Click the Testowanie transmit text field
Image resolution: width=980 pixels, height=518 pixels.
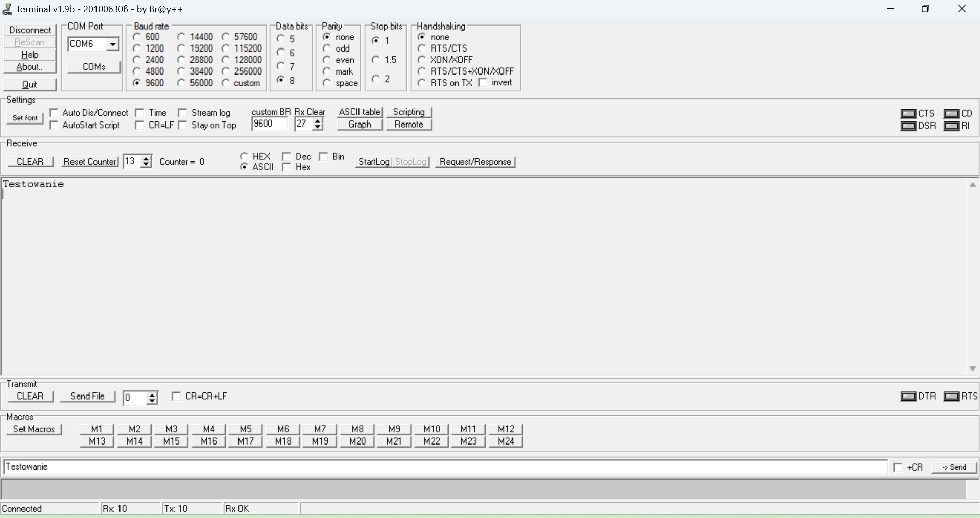[445, 467]
